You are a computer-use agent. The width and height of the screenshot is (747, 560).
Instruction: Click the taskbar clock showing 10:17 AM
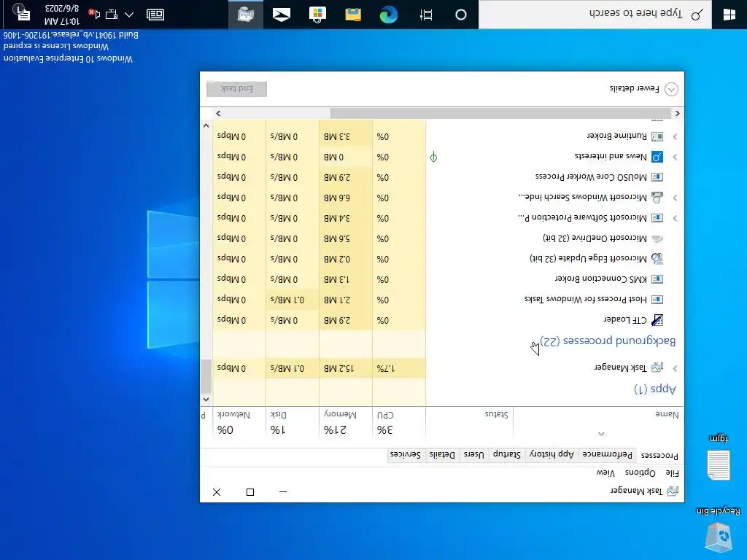tap(61, 15)
